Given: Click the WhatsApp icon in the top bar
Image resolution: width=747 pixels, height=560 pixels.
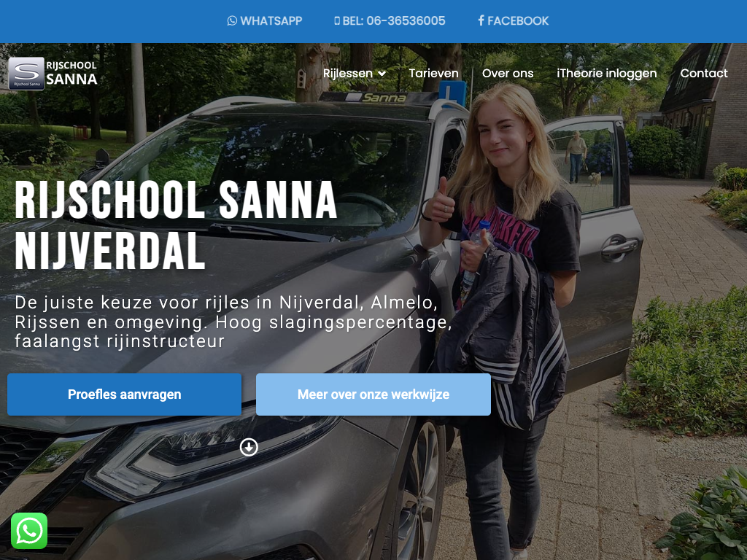Looking at the screenshot, I should (x=232, y=20).
